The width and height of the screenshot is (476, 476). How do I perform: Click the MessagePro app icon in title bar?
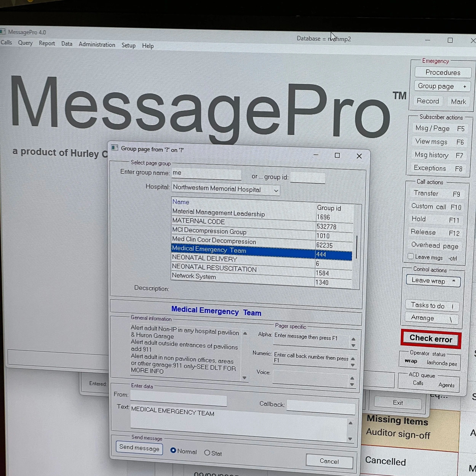[x=3, y=32]
